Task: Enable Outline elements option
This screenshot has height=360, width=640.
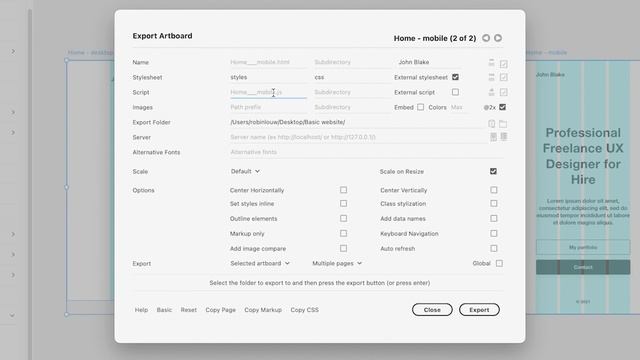Action: click(343, 218)
